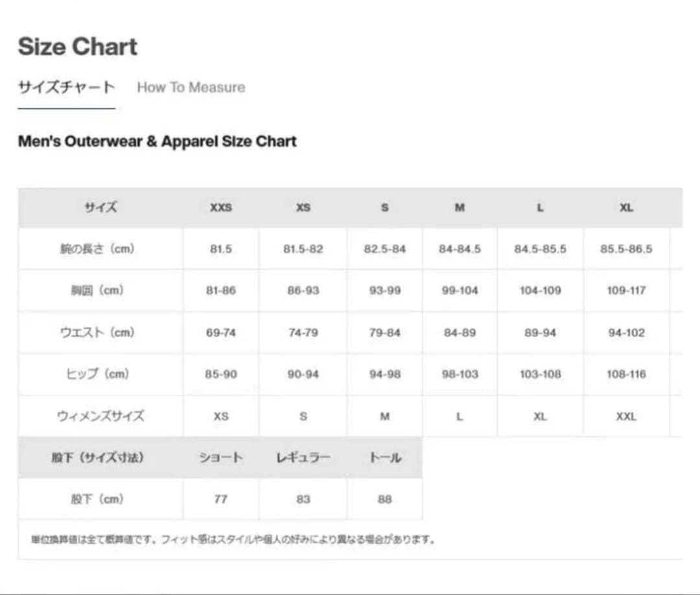Click the 腕の長さ (cm) row label
Viewport: 700px width, 595px height.
[97, 249]
